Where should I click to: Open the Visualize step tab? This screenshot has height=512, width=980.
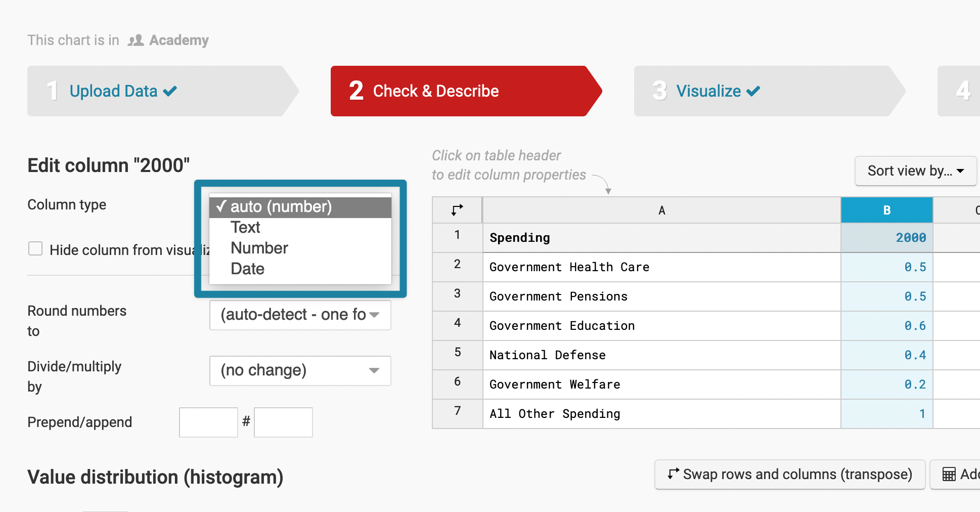click(708, 91)
